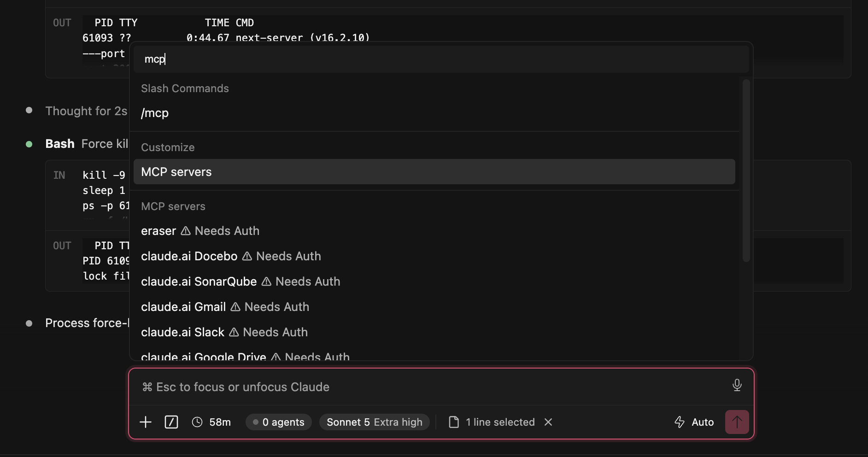Send message with the up arrow button
This screenshot has height=457, width=868.
click(737, 422)
